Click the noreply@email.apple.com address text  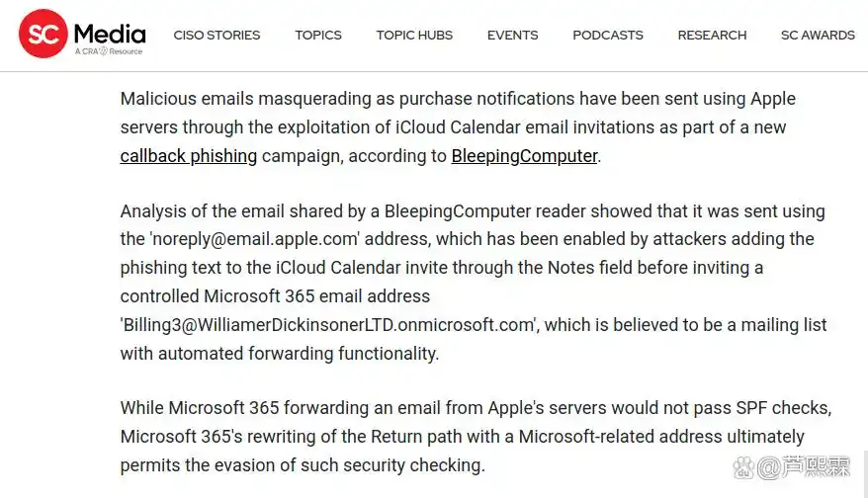[x=255, y=239]
